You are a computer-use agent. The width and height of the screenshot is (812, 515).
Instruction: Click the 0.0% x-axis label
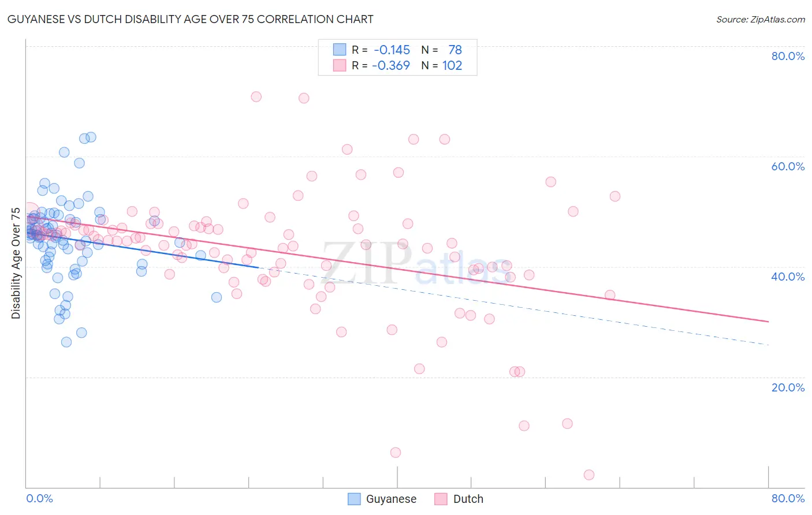click(x=39, y=498)
